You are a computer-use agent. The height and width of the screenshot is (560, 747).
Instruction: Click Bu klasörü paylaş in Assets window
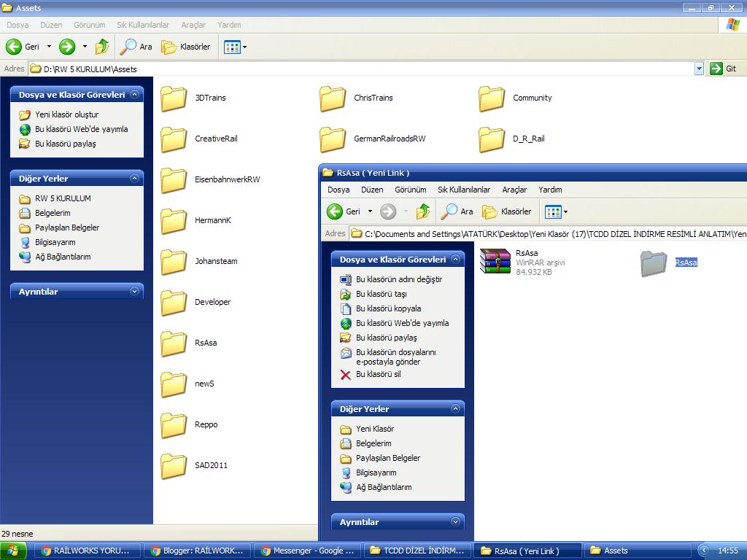click(x=58, y=144)
